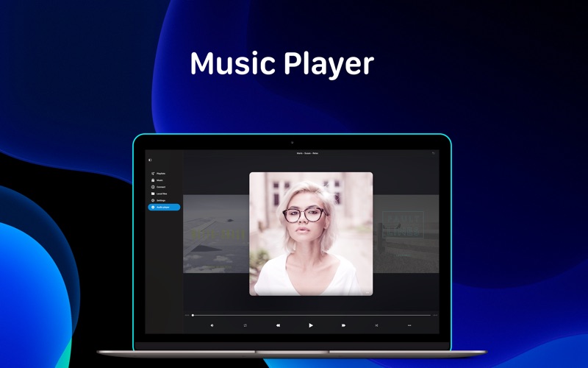Skip forward to next track
Screen dimensions: 588x368
[x=343, y=325]
